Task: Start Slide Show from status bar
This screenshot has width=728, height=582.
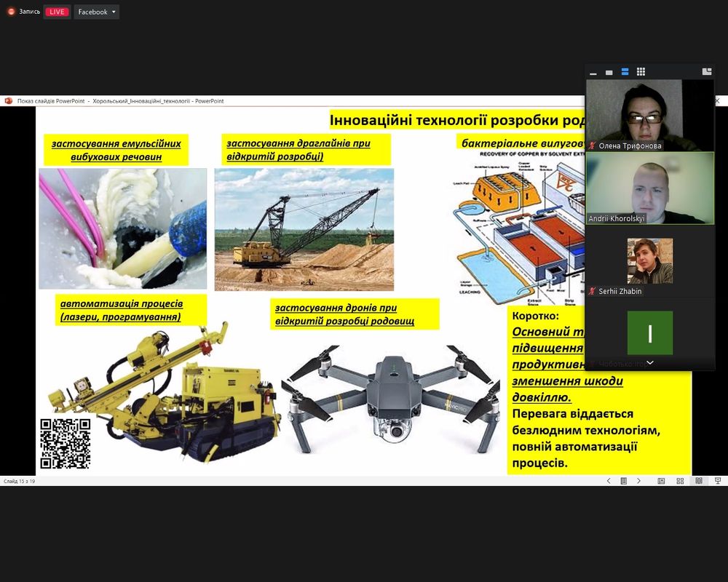Action: click(x=718, y=481)
